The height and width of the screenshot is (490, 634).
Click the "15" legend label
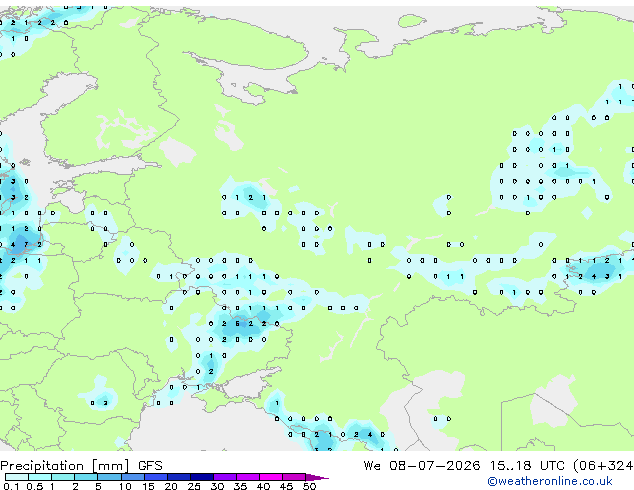click(x=148, y=486)
